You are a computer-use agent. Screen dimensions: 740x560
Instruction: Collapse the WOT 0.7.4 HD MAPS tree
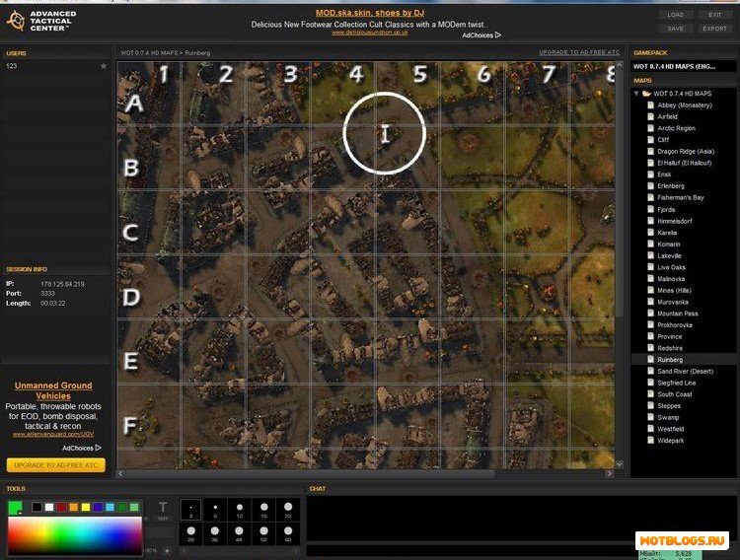(x=636, y=94)
